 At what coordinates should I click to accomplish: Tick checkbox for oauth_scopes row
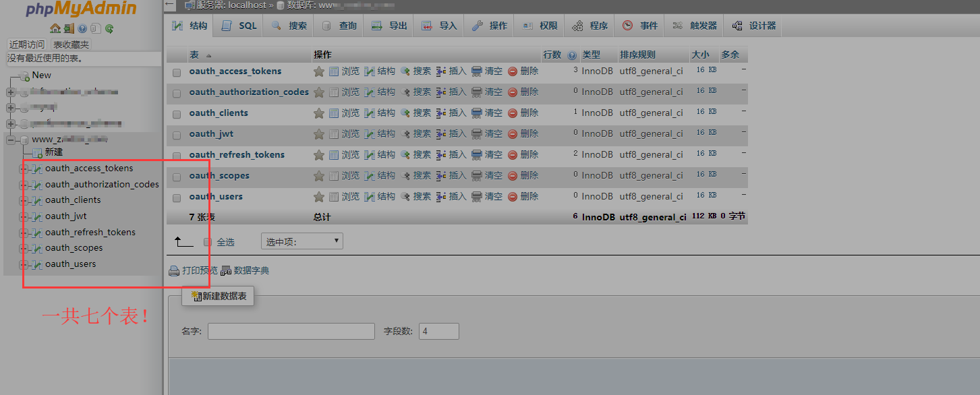pyautogui.click(x=177, y=177)
